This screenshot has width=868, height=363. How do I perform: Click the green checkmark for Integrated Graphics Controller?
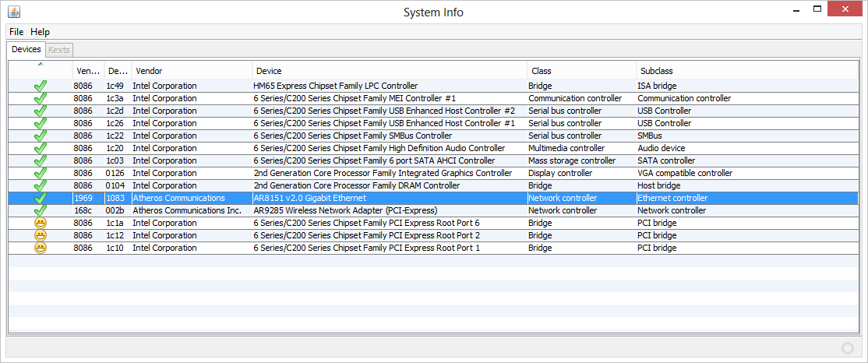tap(41, 173)
